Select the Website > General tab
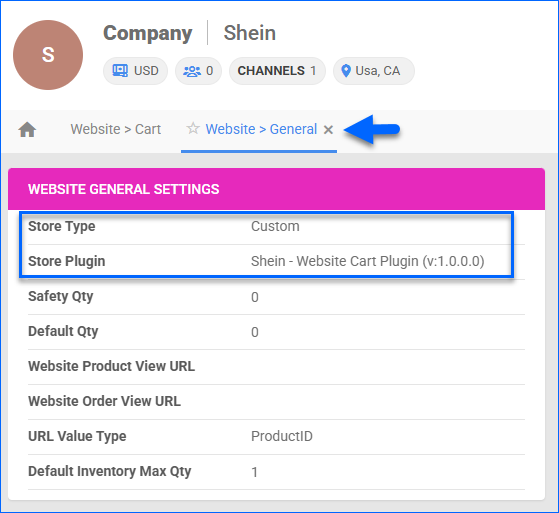Screen dimensions: 559x513 [x=261, y=129]
